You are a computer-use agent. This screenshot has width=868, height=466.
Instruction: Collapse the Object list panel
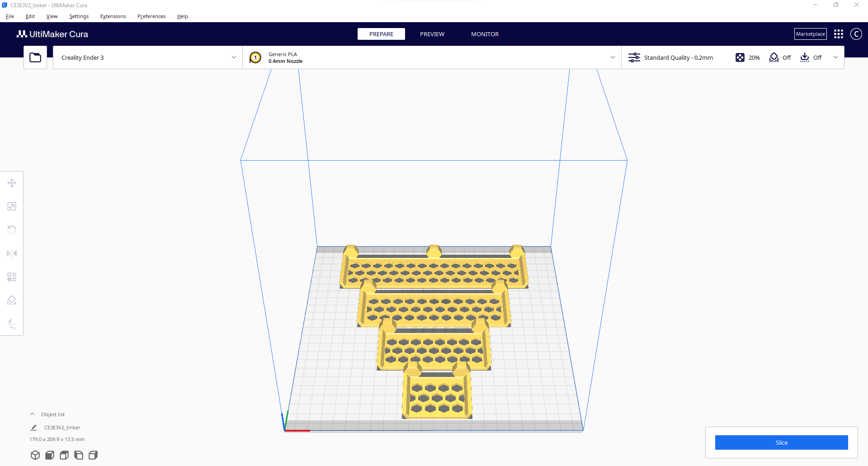pyautogui.click(x=33, y=414)
